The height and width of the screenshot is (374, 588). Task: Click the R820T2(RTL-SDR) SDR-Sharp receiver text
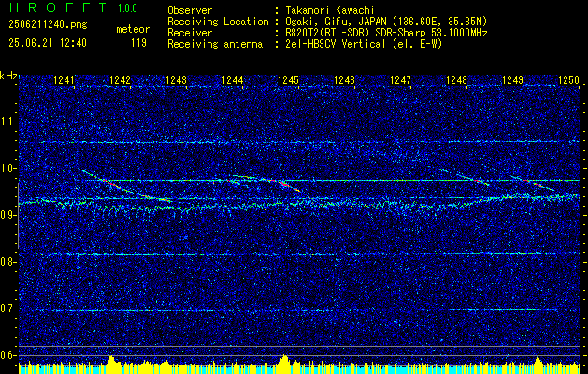(x=386, y=33)
